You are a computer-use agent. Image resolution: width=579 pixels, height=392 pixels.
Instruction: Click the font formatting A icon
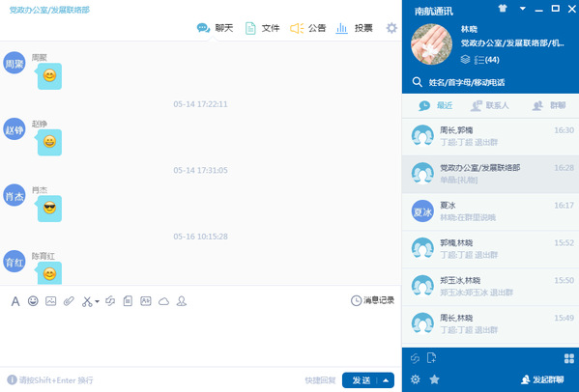(15, 301)
